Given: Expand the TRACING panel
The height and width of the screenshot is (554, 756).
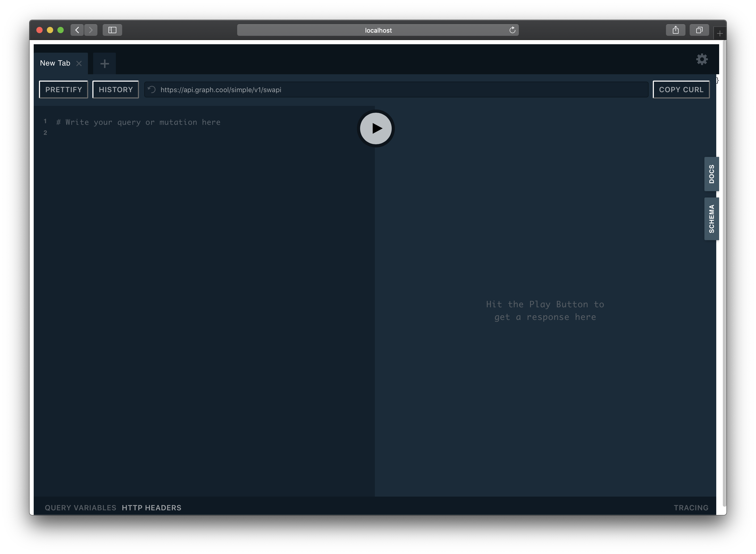Looking at the screenshot, I should 691,507.
